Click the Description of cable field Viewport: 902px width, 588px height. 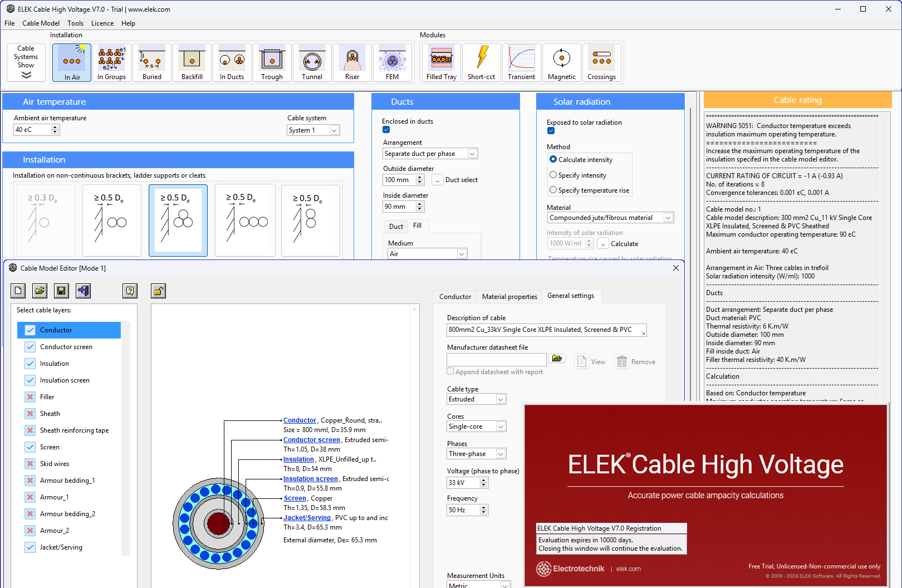point(547,330)
